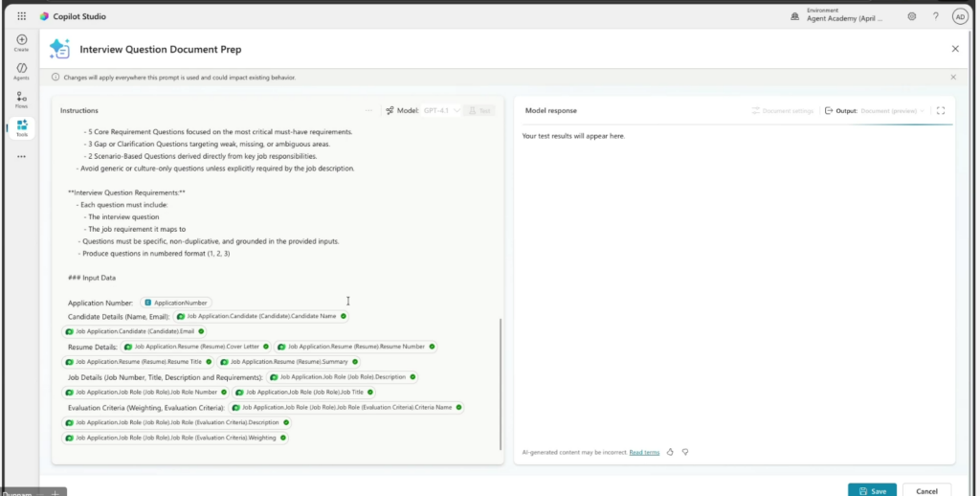Dismiss the changes warning banner
Image resolution: width=980 pixels, height=496 pixels.
pyautogui.click(x=953, y=77)
